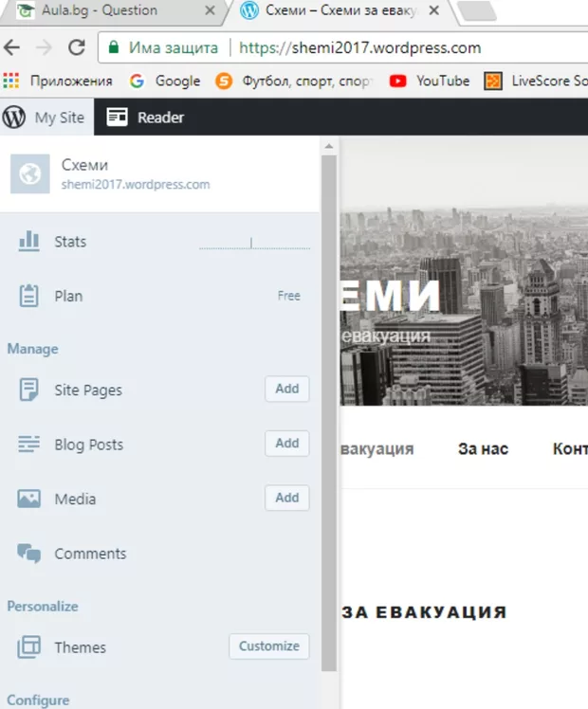Click the Configure section heading

pos(39,700)
